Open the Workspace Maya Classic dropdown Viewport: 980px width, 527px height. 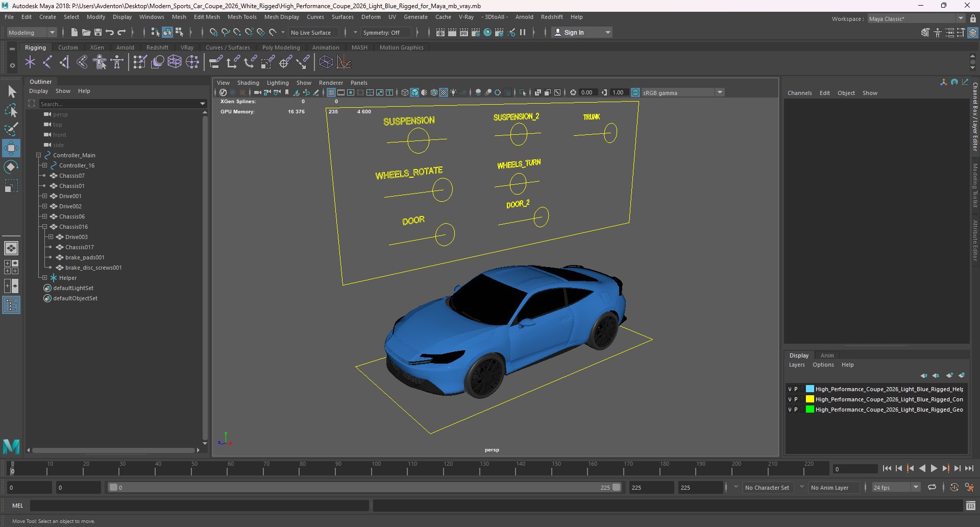(x=916, y=19)
